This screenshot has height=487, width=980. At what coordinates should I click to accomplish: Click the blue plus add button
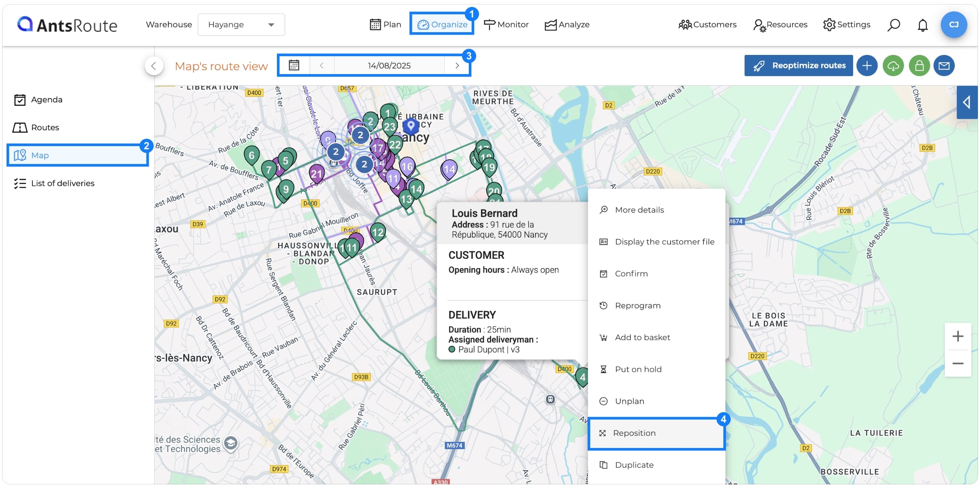tap(867, 66)
